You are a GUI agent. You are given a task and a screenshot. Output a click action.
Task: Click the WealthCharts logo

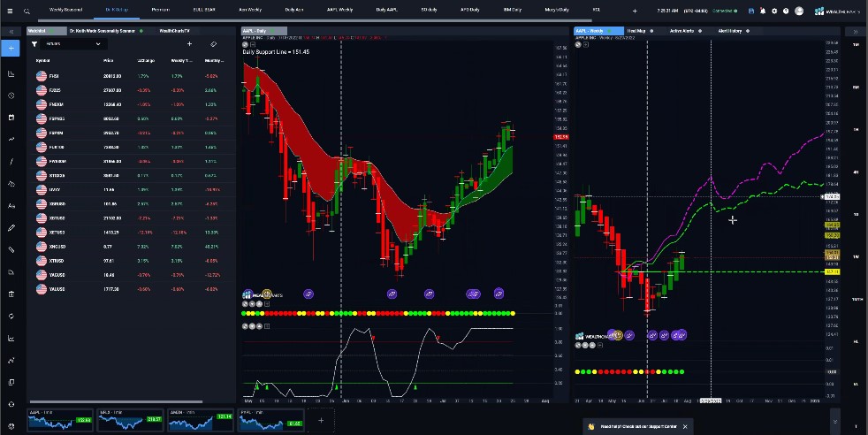click(x=838, y=11)
